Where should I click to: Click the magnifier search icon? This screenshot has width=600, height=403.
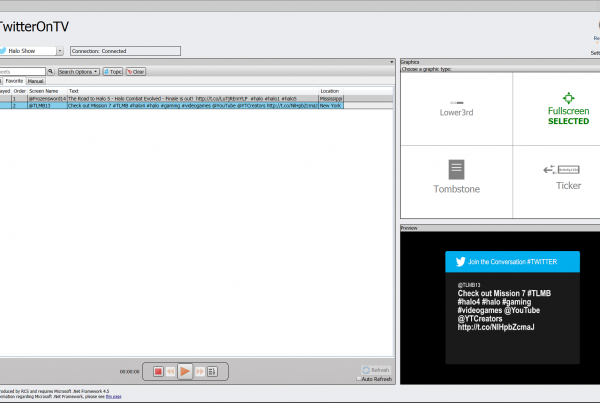click(x=51, y=72)
